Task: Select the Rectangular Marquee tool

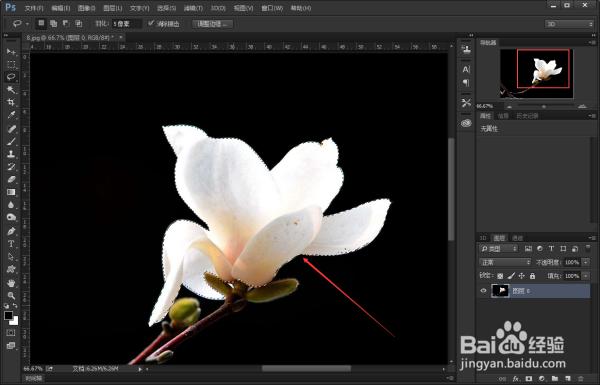Action: [11, 64]
